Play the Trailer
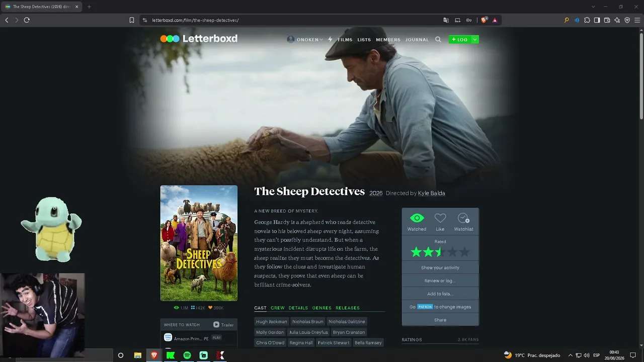Screen dimensions: 644x362 [x=223, y=325]
